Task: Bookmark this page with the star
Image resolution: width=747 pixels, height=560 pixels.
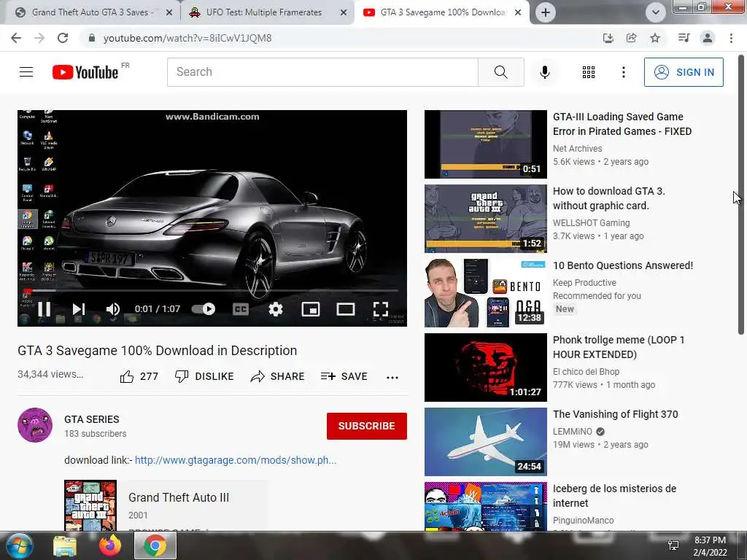Action: pyautogui.click(x=655, y=38)
